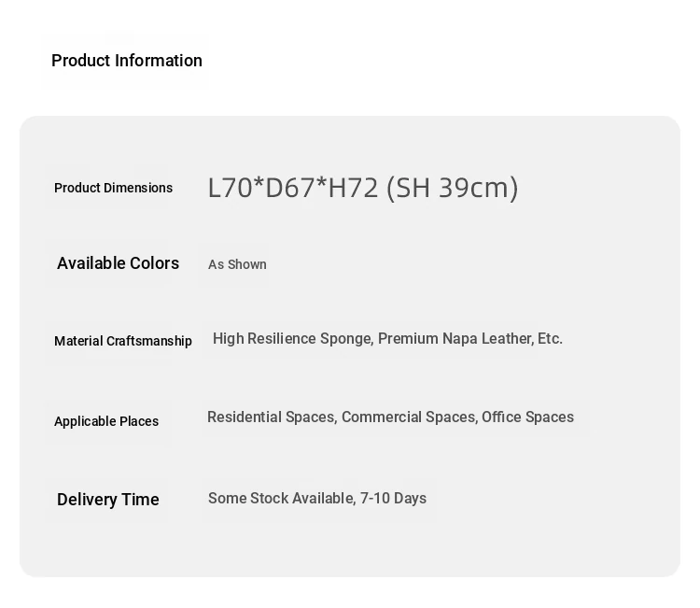
Task: Click the Product Information heading
Action: coord(127,61)
